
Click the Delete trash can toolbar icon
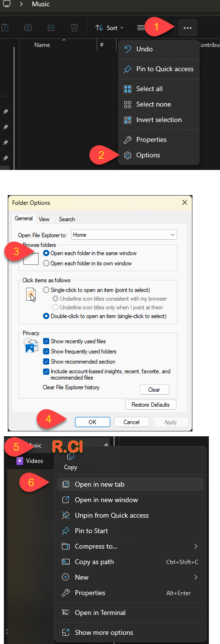coord(74,28)
